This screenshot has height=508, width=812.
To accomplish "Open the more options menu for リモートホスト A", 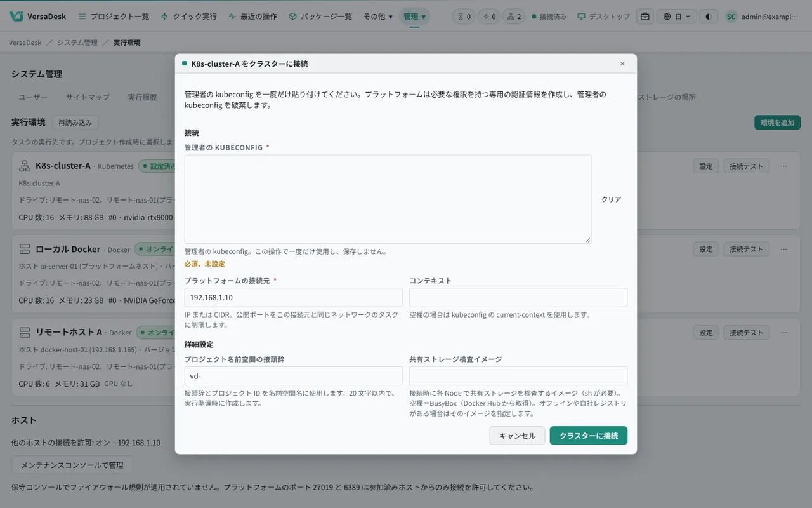I will tap(784, 333).
